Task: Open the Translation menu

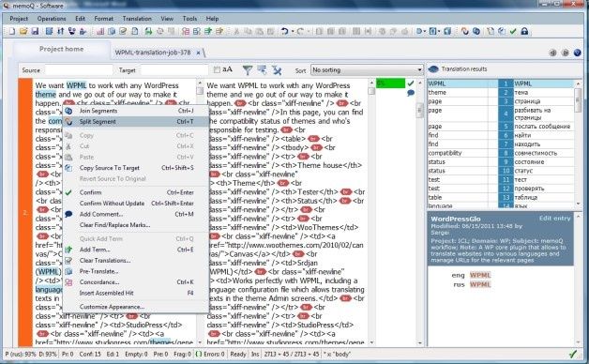Action: [137, 19]
